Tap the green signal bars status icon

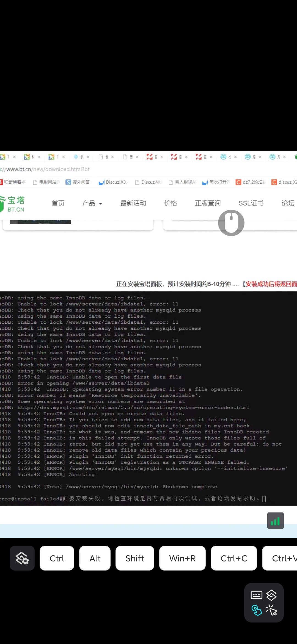275,521
